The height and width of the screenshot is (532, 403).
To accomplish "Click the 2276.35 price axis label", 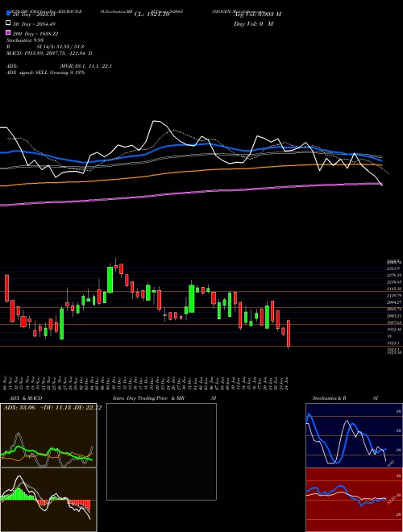I will (x=394, y=275).
